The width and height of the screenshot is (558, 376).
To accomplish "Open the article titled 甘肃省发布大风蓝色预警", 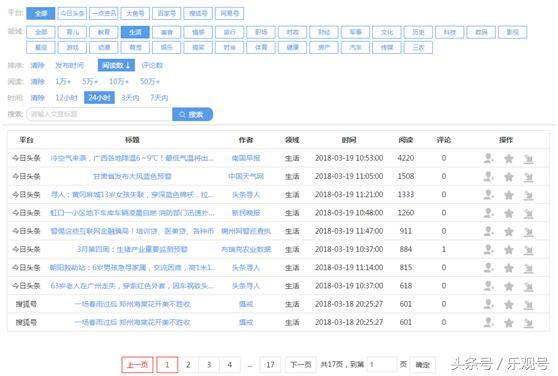I will (x=132, y=176).
